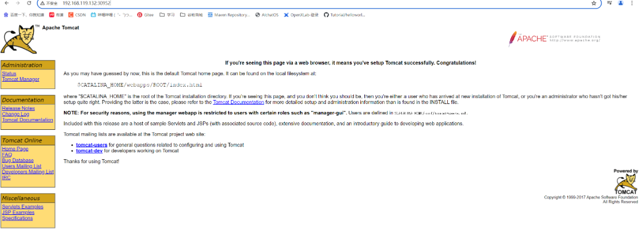
Task: Click the Copyright 1999-2017 Apache footer text
Action: point(591,197)
